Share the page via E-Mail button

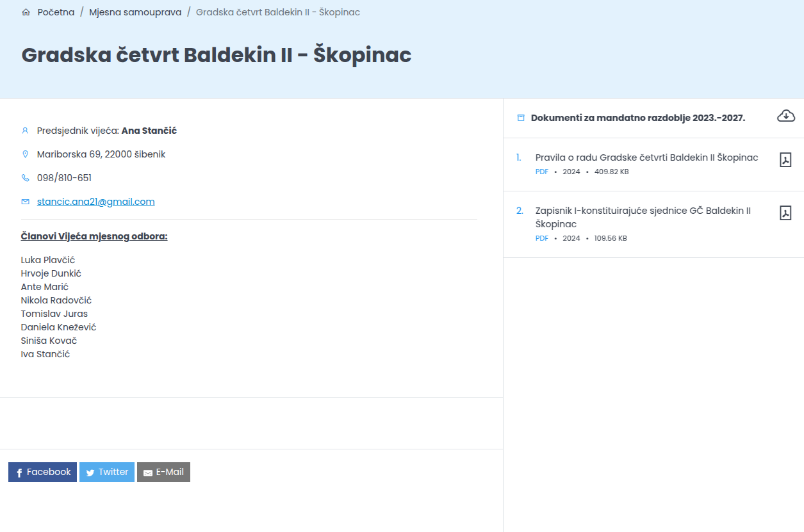[x=163, y=472]
